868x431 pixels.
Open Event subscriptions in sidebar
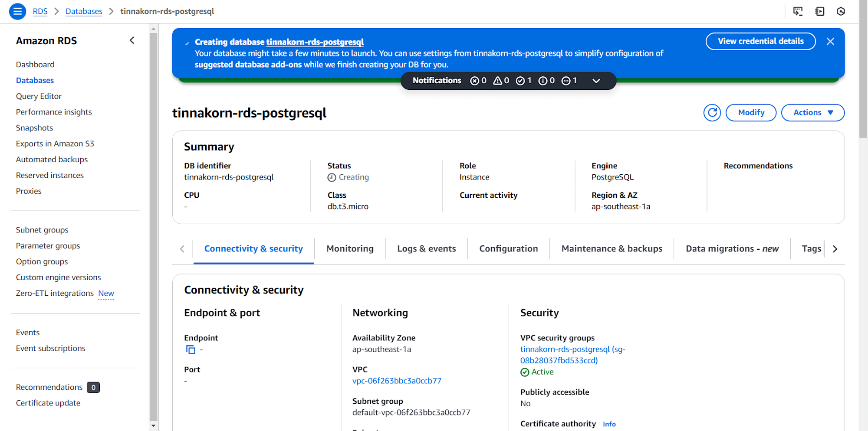(x=50, y=348)
